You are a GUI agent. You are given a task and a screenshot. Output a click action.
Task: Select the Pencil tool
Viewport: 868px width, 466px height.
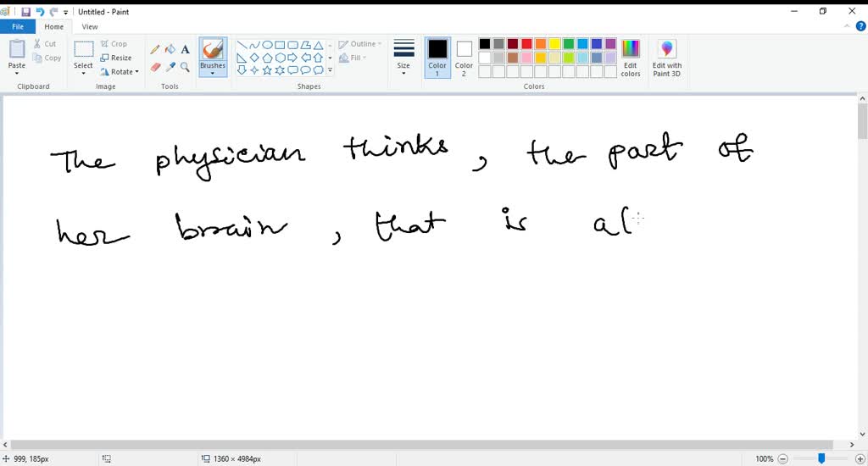coord(155,49)
